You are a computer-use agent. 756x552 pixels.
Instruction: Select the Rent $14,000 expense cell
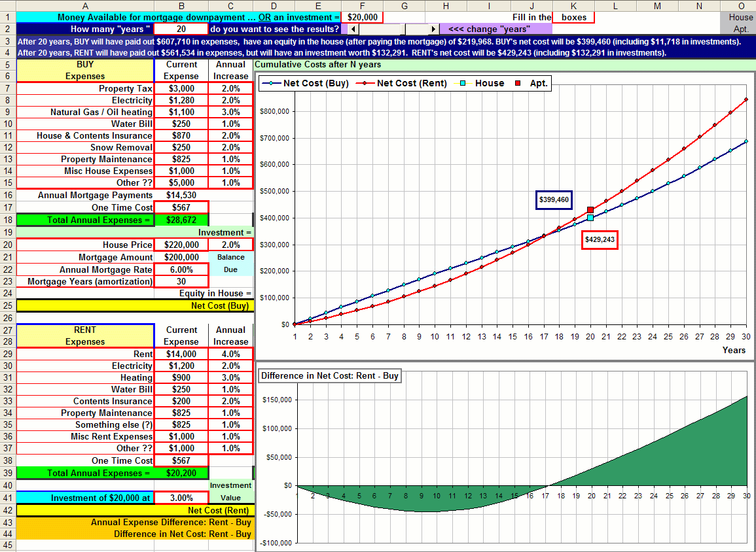point(181,354)
